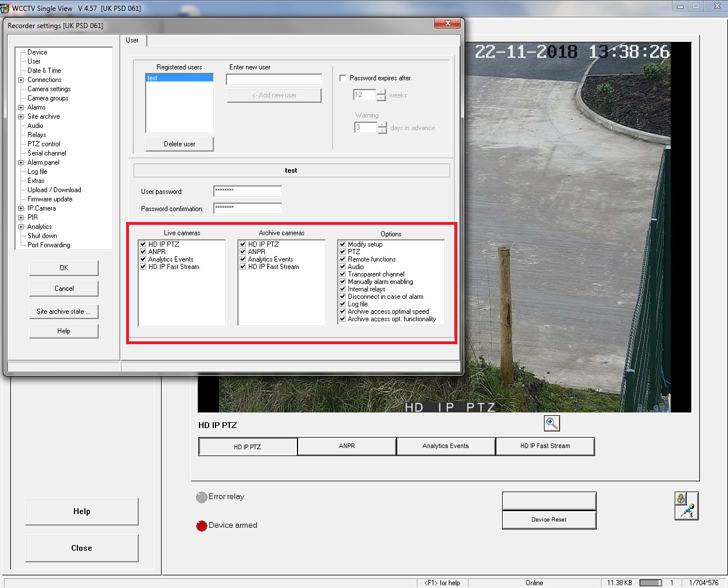Click the Enter new user field
728x588 pixels.
274,80
